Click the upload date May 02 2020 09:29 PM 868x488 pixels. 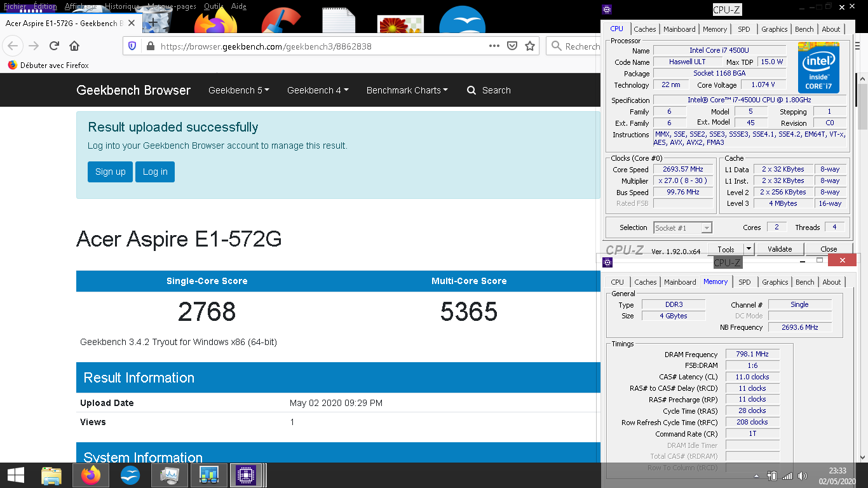[x=336, y=403]
